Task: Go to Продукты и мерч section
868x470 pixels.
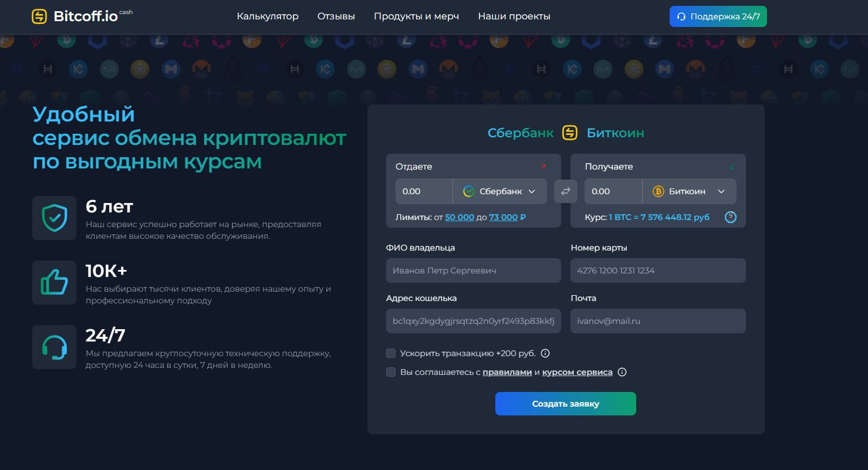Action: [x=417, y=16]
